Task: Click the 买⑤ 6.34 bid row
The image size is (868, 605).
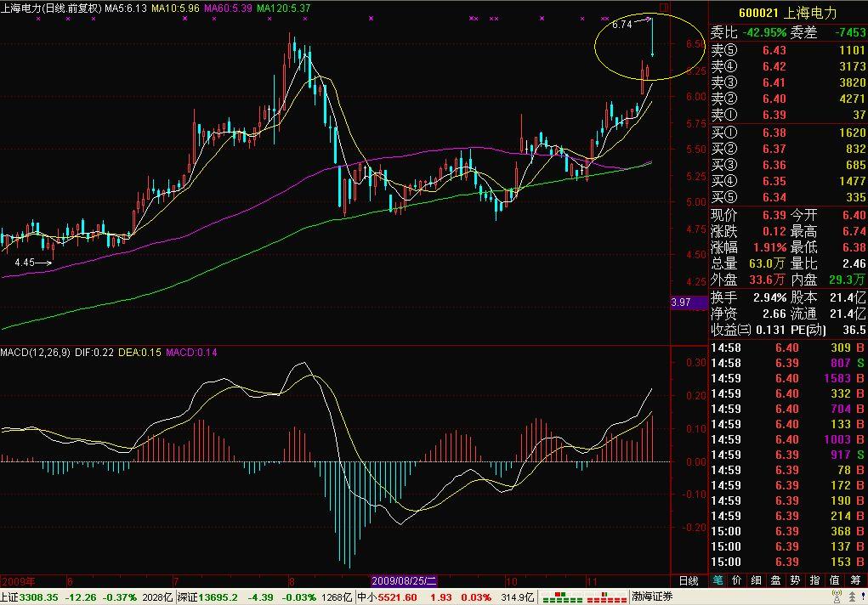Action: coord(788,197)
